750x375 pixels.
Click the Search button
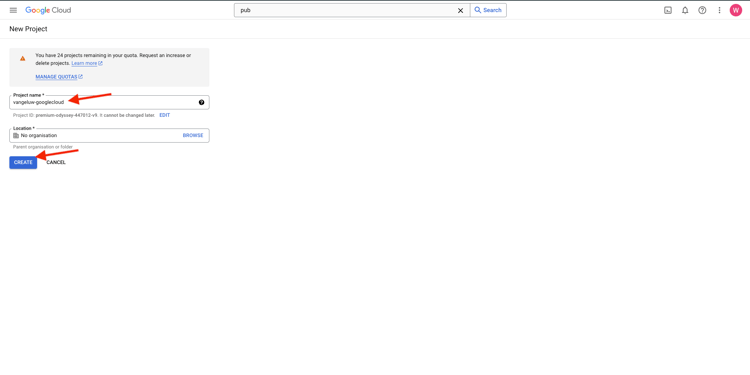click(488, 10)
